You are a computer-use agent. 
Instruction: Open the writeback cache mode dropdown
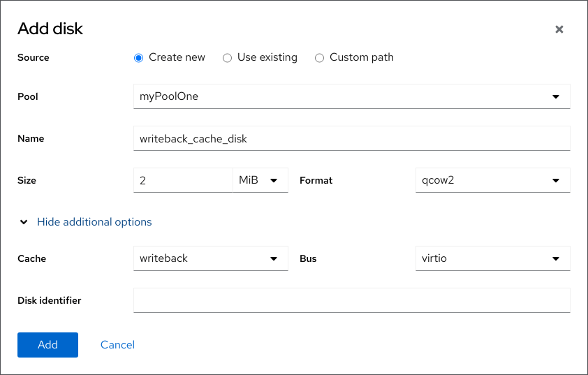[203, 258]
